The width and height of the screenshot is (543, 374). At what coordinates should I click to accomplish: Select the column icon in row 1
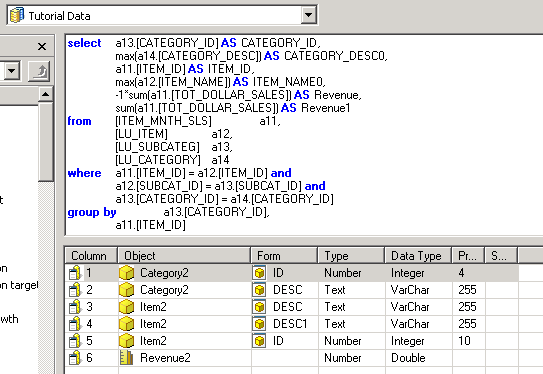click(x=74, y=273)
